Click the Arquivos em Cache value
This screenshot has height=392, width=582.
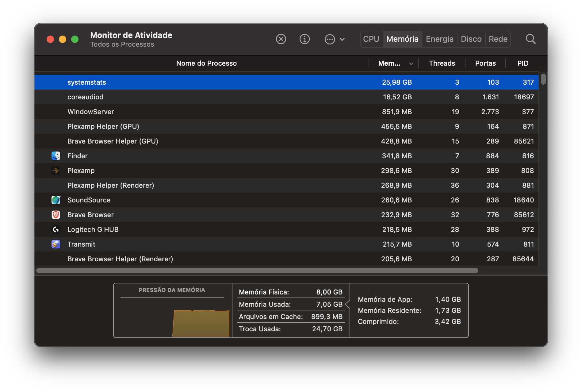[x=327, y=317]
